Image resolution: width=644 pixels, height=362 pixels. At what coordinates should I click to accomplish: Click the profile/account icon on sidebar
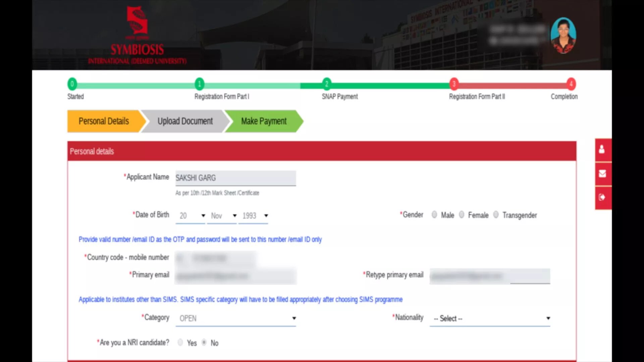pos(602,150)
